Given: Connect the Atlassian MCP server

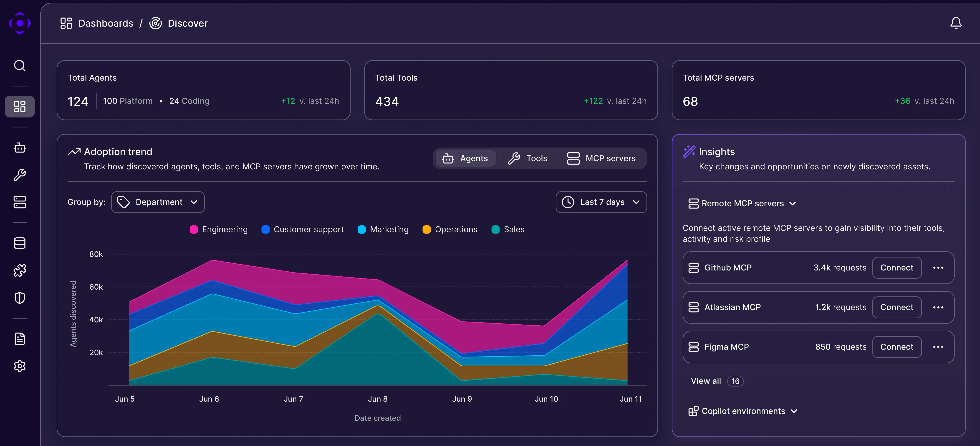Looking at the screenshot, I should (897, 307).
